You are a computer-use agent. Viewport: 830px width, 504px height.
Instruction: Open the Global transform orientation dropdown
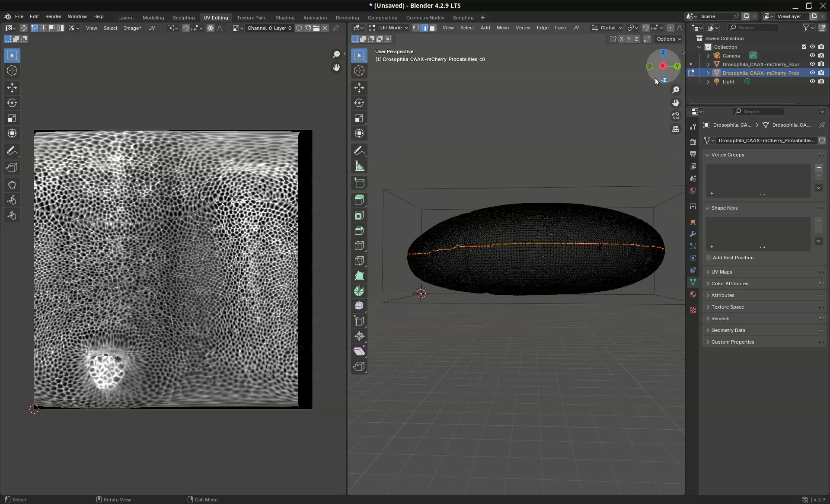607,28
